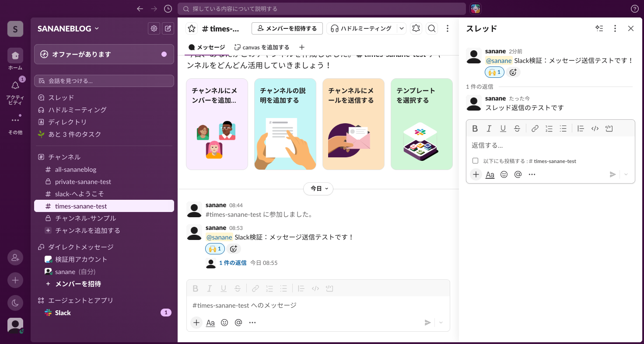The height and width of the screenshot is (344, 644).
Task: Check 'Also post to times-sanane-test' checkbox
Action: click(475, 161)
